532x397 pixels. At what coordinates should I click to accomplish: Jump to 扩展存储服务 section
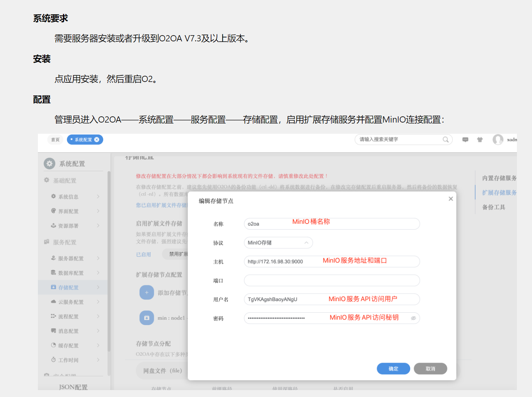pyautogui.click(x=499, y=193)
